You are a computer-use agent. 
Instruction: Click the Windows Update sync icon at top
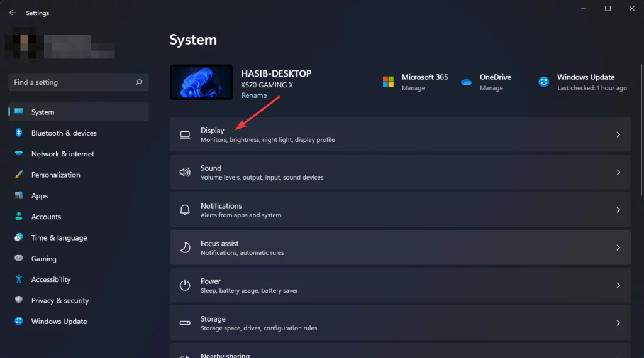pos(544,82)
